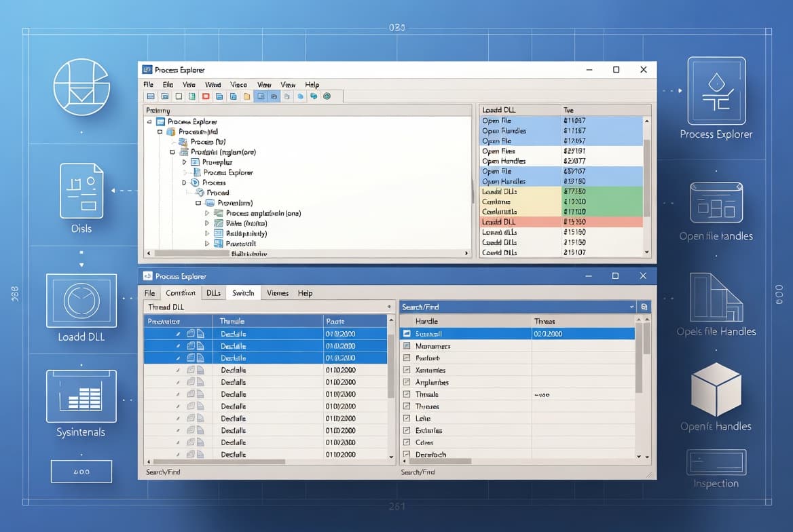Click the chat bubbles toolbar icon
This screenshot has width=793, height=532.
[314, 96]
